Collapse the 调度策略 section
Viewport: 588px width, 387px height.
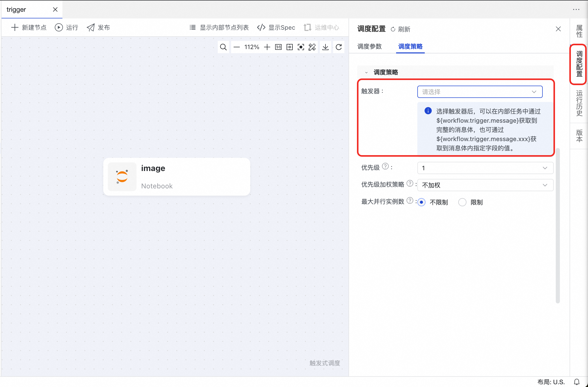pyautogui.click(x=366, y=72)
